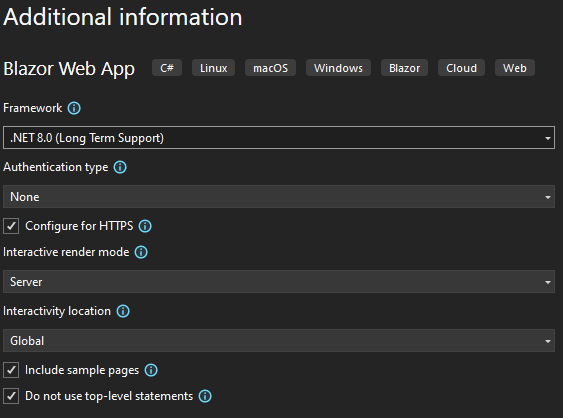Open info icon for Interactive render mode
The width and height of the screenshot is (563, 418).
141,252
